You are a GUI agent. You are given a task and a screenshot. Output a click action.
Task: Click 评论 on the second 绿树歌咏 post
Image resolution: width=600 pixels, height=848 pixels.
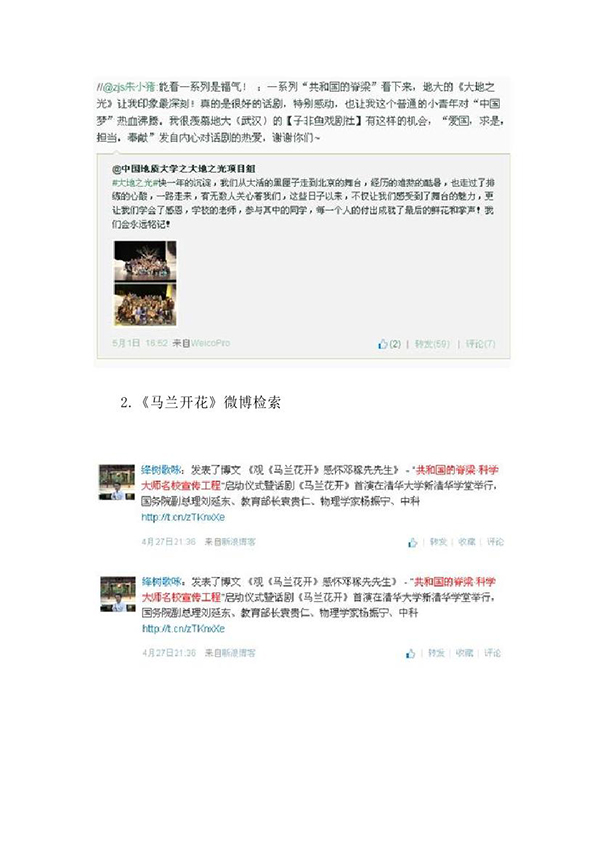click(x=492, y=653)
